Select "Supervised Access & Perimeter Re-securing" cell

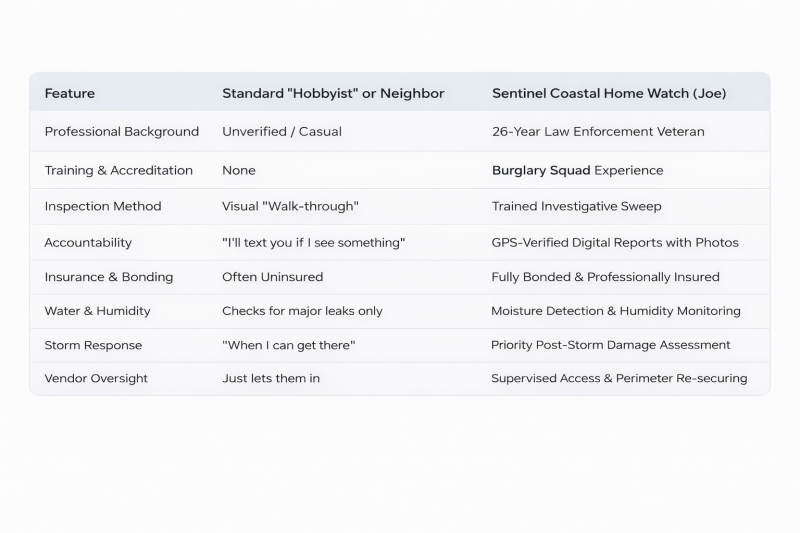(619, 379)
